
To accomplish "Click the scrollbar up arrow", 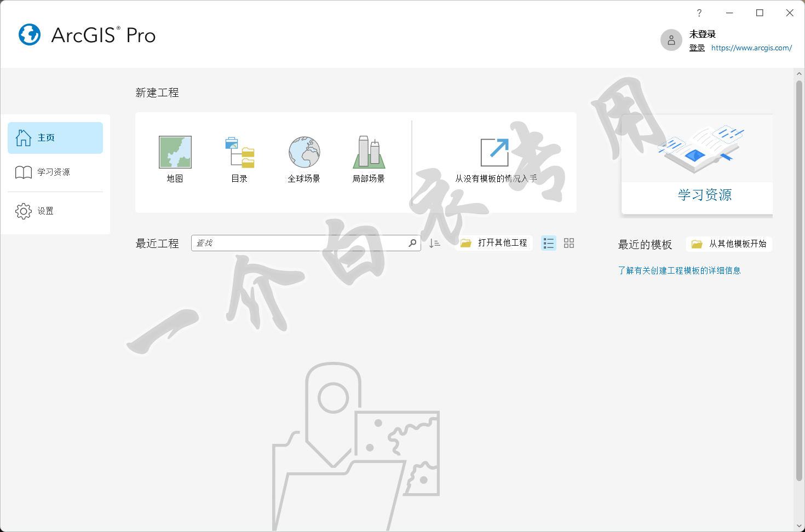I will click(799, 73).
